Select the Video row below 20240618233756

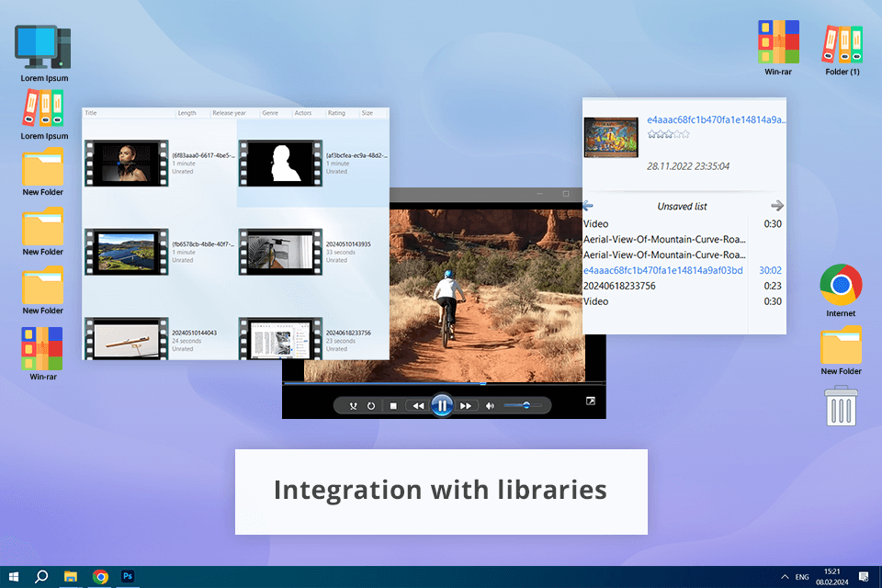click(684, 301)
